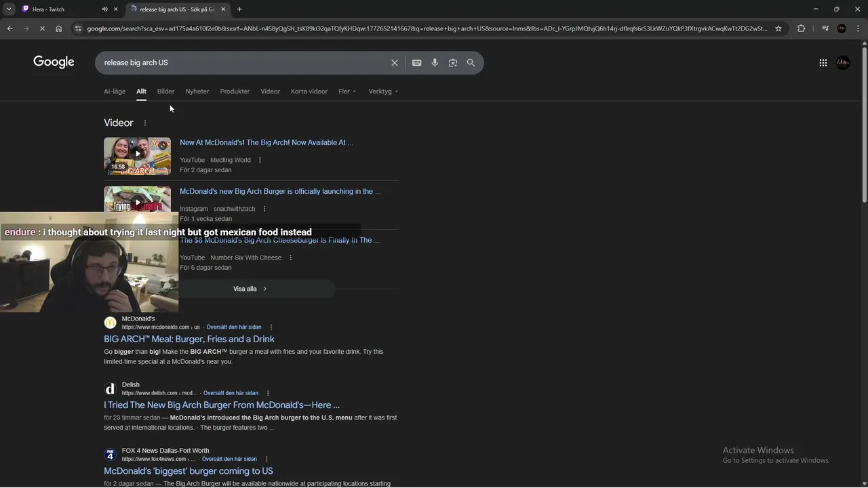Image resolution: width=868 pixels, height=488 pixels.
Task: Open more options for Number Six With Cheese
Action: coord(290,258)
